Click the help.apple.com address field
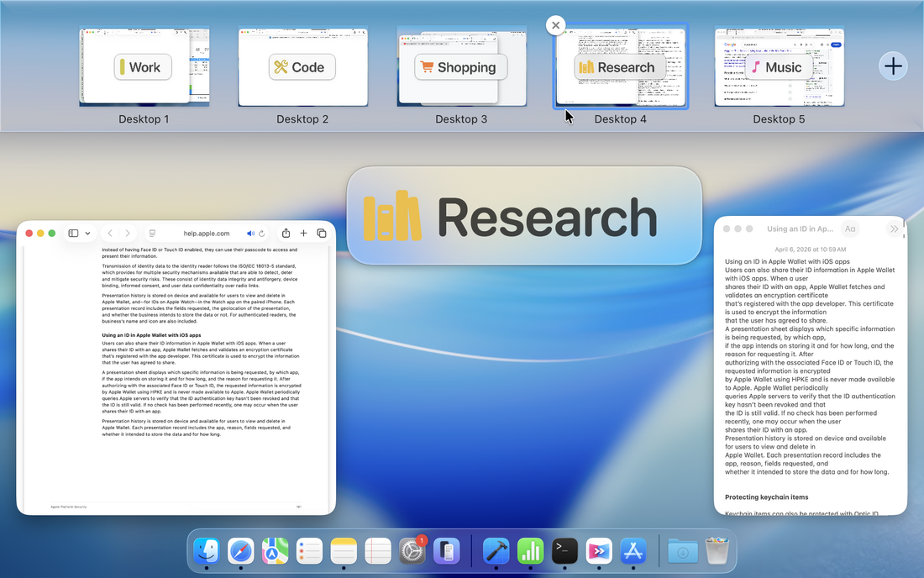 206,233
